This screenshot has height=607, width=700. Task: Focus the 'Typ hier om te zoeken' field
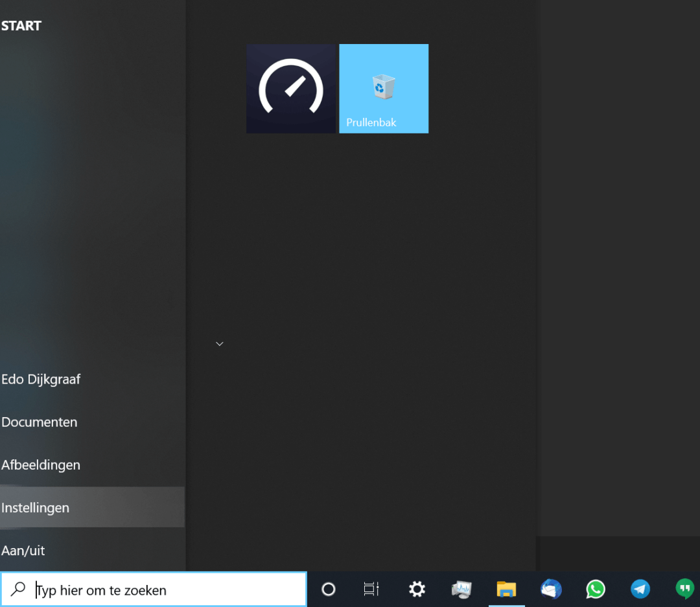(169, 590)
